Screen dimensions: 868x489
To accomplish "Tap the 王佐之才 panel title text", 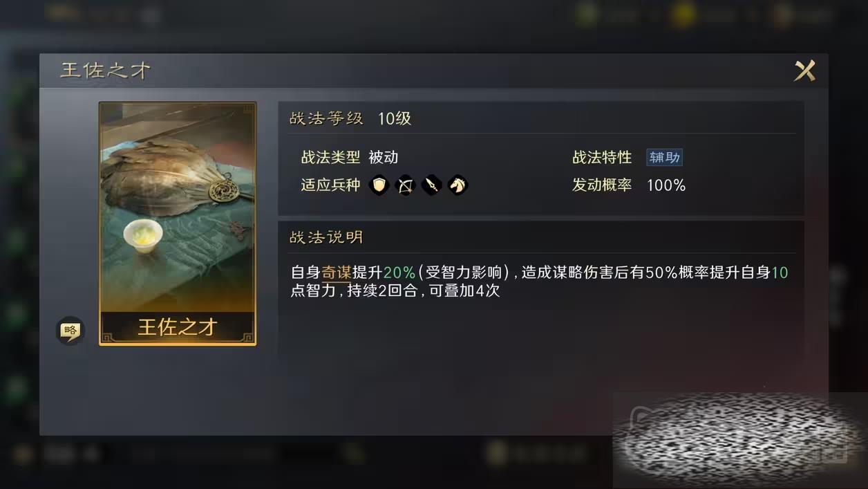I will click(x=105, y=71).
